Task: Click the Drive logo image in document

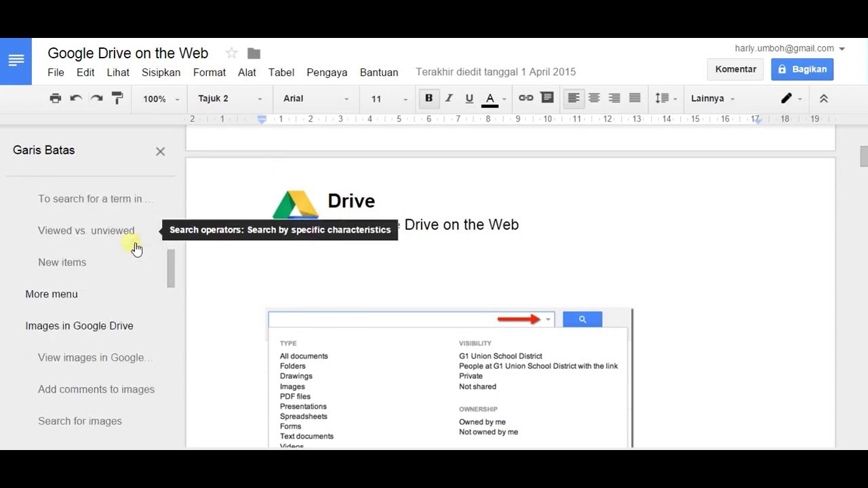Action: [x=296, y=204]
